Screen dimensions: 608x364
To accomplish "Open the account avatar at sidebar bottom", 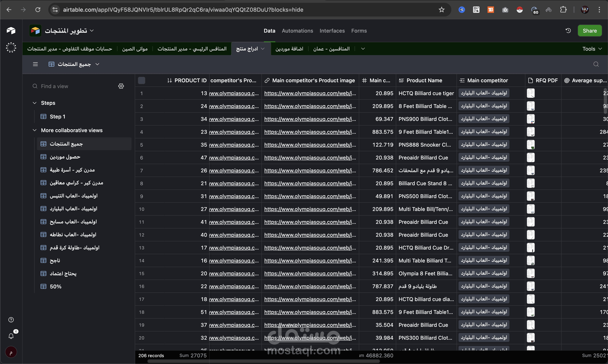I will tap(11, 352).
